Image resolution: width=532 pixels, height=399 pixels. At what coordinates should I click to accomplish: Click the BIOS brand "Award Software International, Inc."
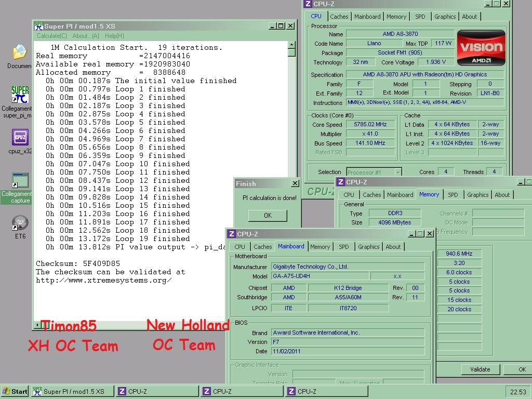(348, 333)
